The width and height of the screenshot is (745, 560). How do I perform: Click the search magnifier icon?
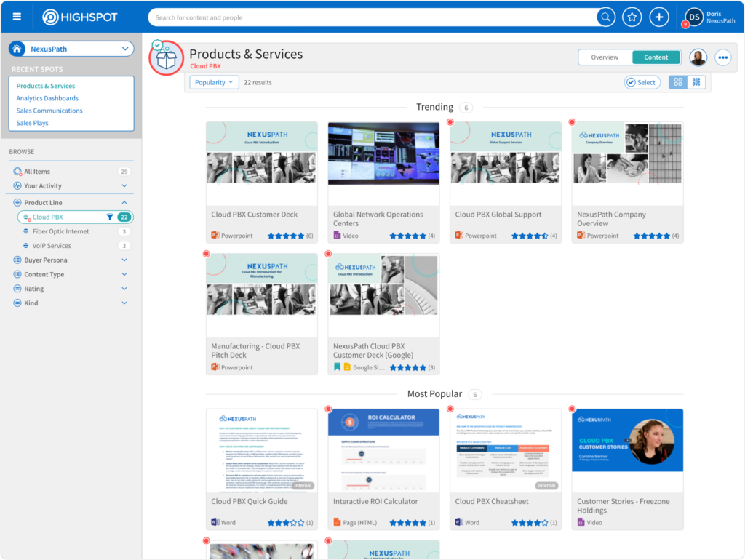(606, 17)
